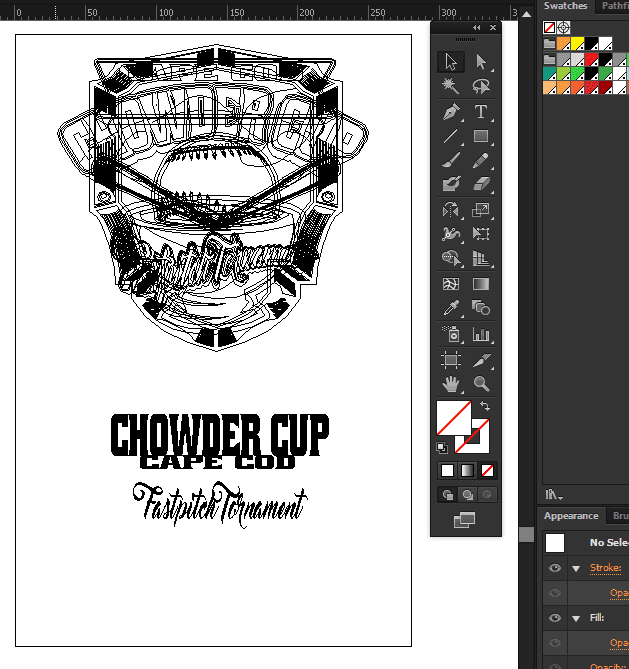
Task: Click the Stroke link in Appearance
Action: coord(605,568)
